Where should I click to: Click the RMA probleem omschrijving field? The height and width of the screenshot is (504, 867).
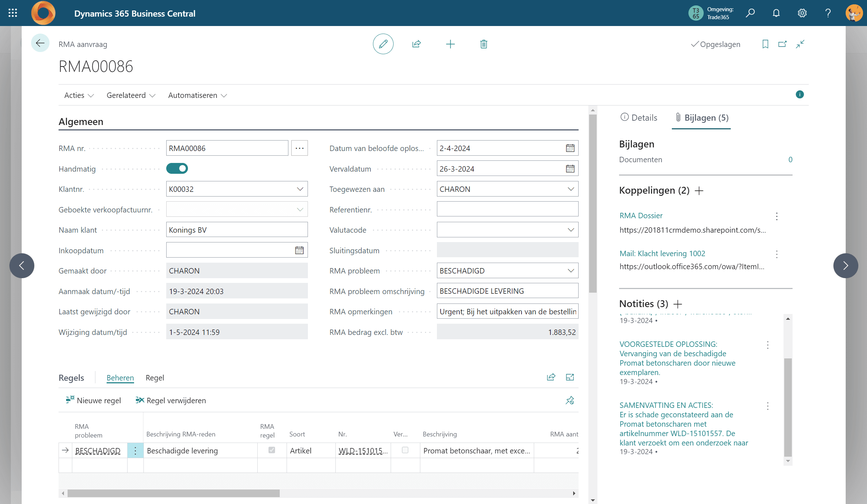(x=507, y=291)
